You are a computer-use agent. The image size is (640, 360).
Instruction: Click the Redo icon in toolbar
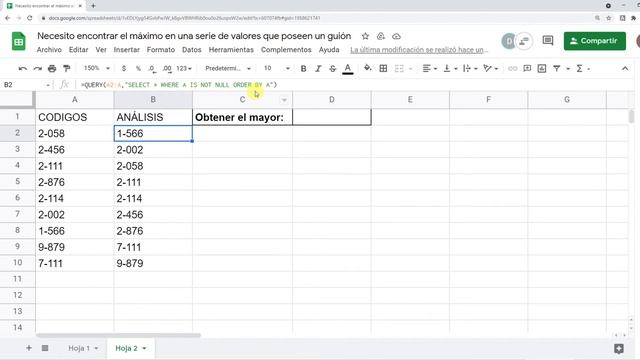point(38,69)
